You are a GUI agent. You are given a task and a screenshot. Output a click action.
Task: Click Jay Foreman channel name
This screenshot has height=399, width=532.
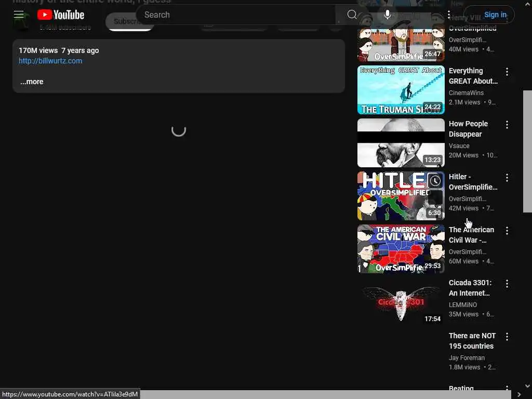click(x=467, y=357)
